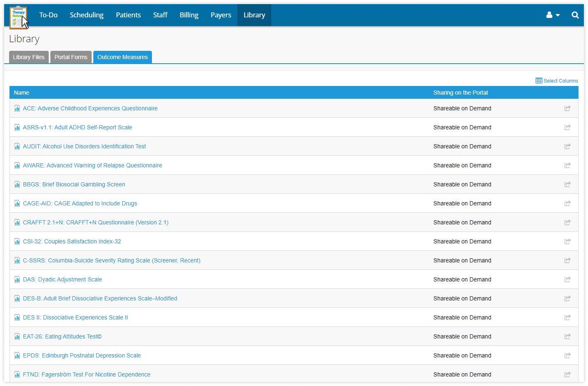Go to Patients section
The image size is (588, 386).
coord(128,15)
